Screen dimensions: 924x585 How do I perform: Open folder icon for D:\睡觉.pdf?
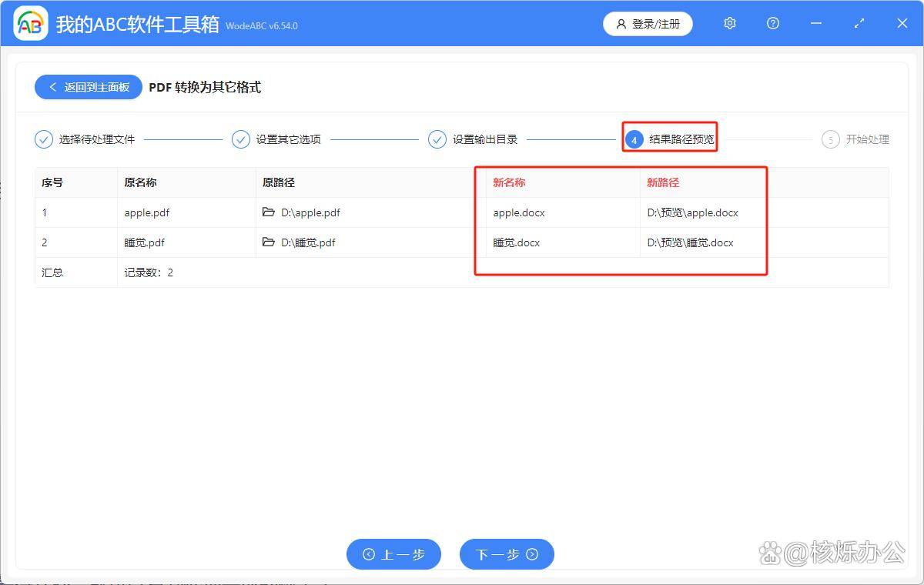269,242
